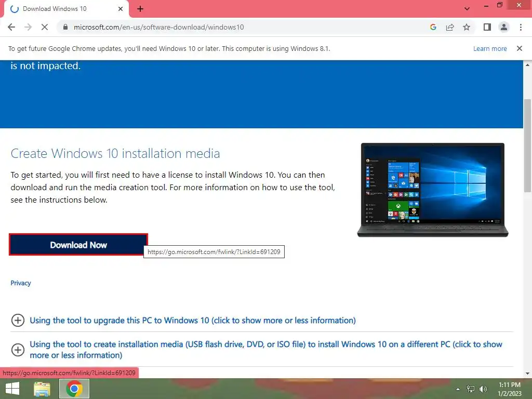
Task: Open the Privacy link
Action: point(21,283)
